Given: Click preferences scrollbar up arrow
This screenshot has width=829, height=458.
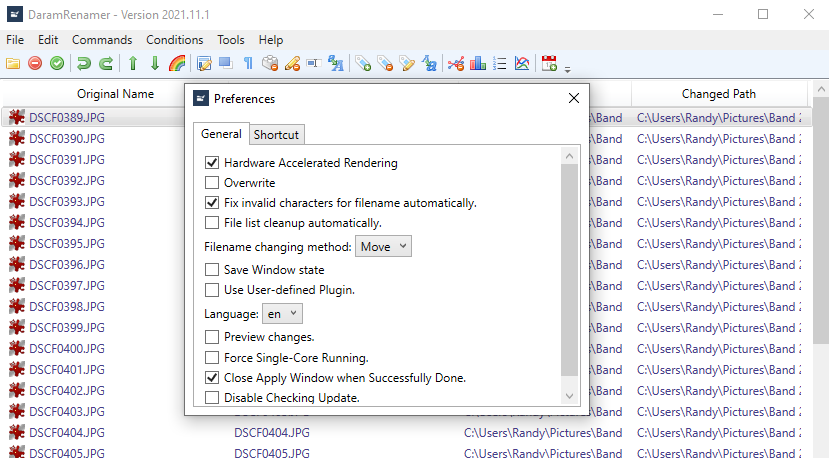Looking at the screenshot, I should point(569,156).
